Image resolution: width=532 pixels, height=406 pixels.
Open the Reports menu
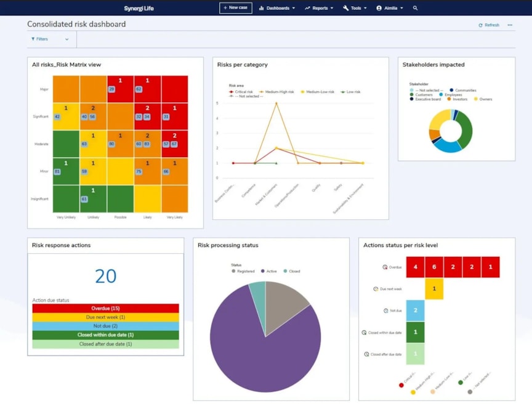pos(321,8)
